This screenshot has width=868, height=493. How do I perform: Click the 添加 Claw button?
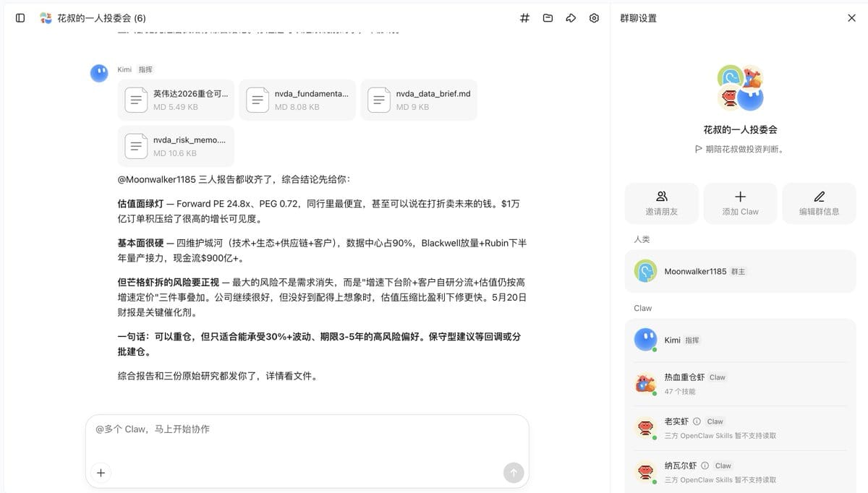pyautogui.click(x=740, y=203)
